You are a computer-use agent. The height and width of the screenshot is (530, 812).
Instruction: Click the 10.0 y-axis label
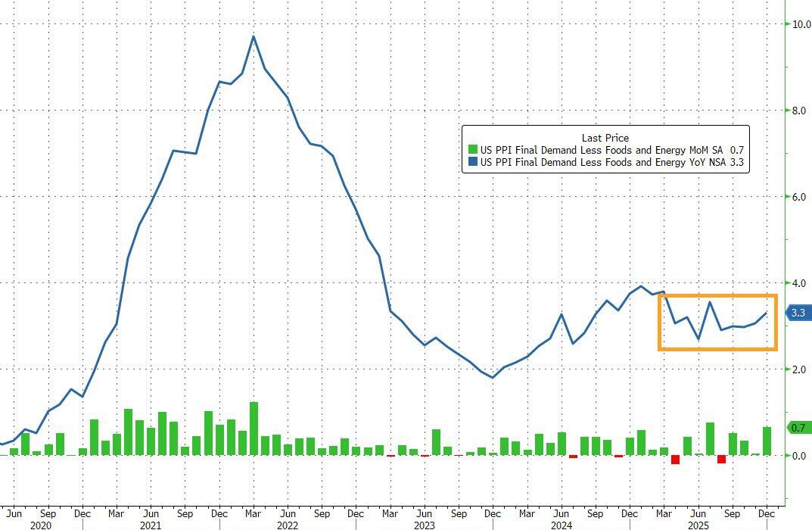[x=801, y=24]
